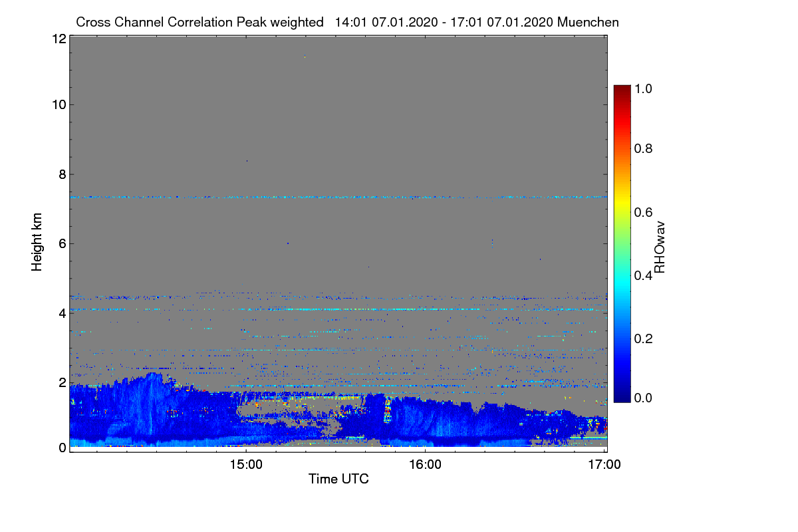Click the colorbar value 0.0
Image resolution: width=798 pixels, height=532 pixels.
coord(643,398)
